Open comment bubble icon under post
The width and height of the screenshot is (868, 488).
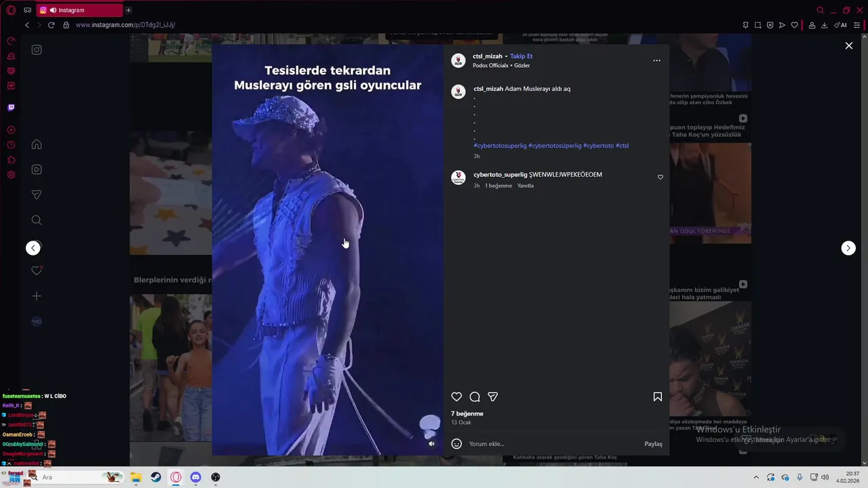(x=475, y=396)
